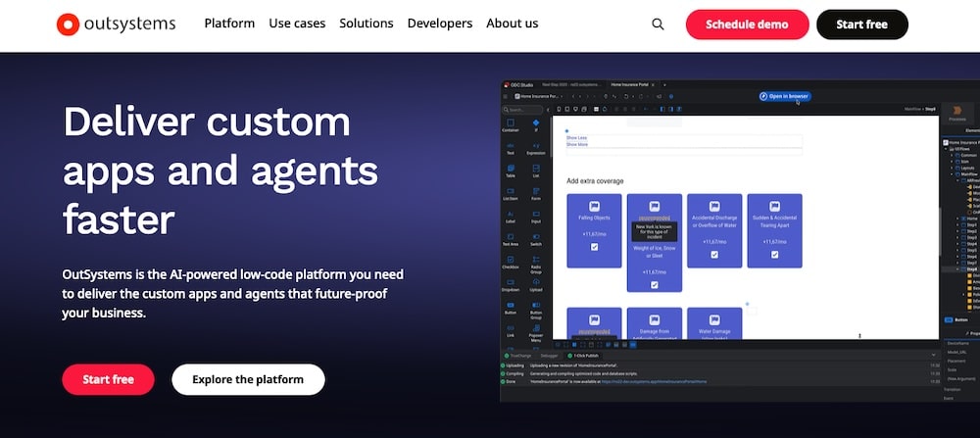Viewport: 980px width, 438px height.
Task: Open the Processes tab in ODC Studio
Action: (x=956, y=113)
